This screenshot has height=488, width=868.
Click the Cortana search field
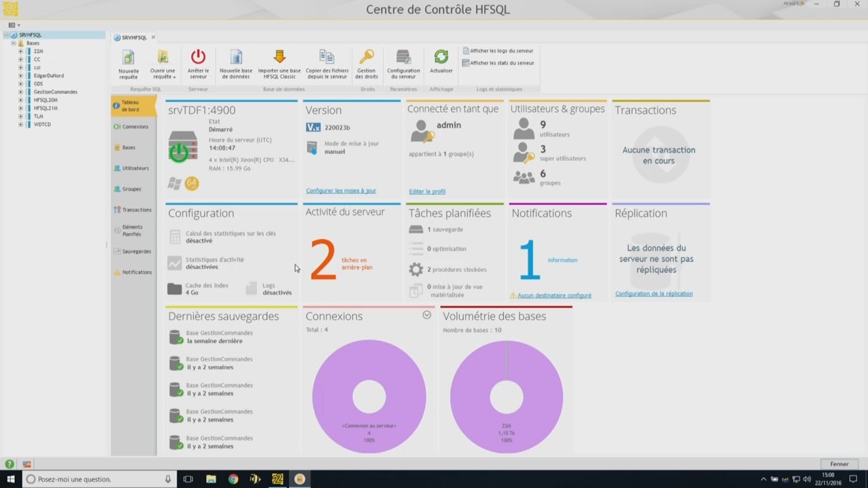[98, 479]
